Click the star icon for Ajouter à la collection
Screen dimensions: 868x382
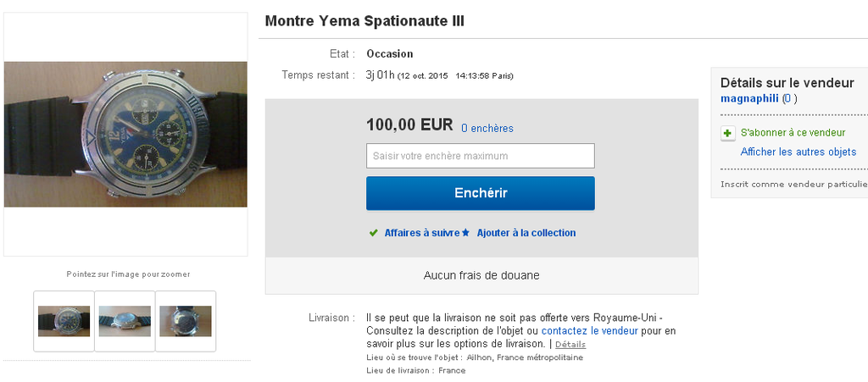[x=465, y=233]
